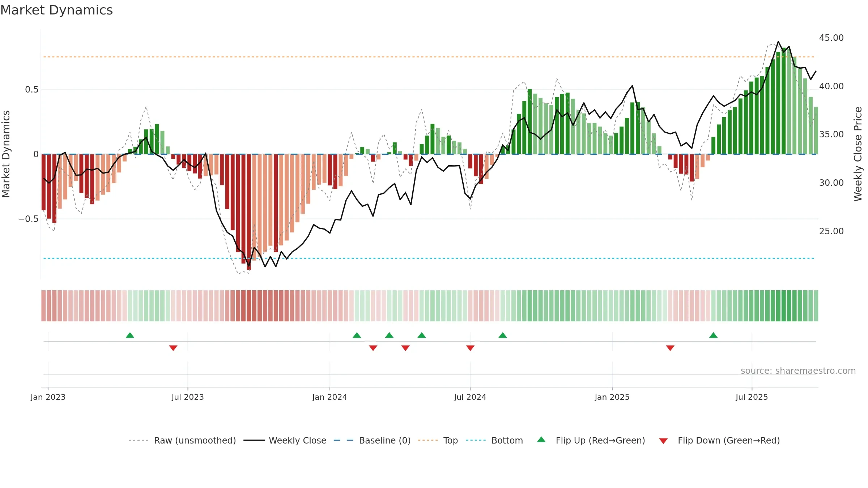Toggle the Weekly Close legend entry

click(285, 440)
